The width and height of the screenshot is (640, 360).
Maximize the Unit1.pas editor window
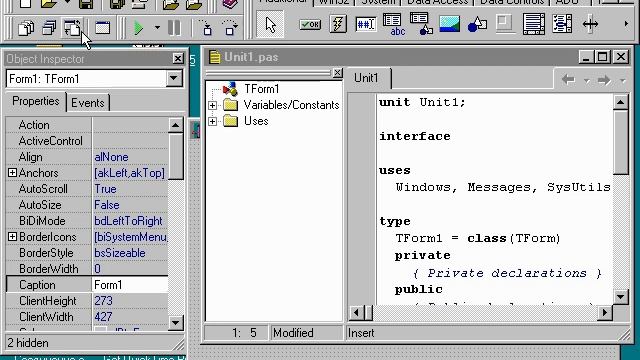pyautogui.click(x=602, y=57)
